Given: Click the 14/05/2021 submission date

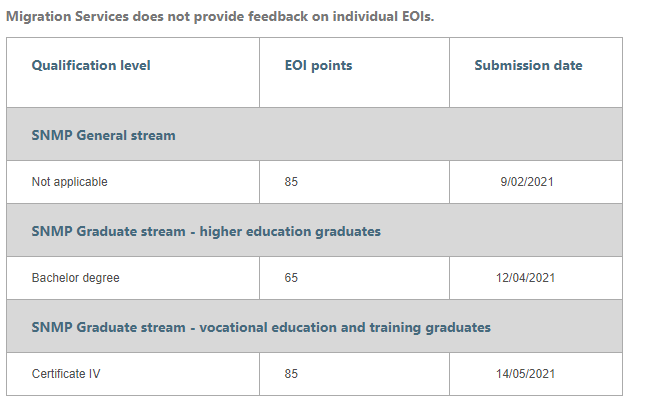Looking at the screenshot, I should 527,374.
